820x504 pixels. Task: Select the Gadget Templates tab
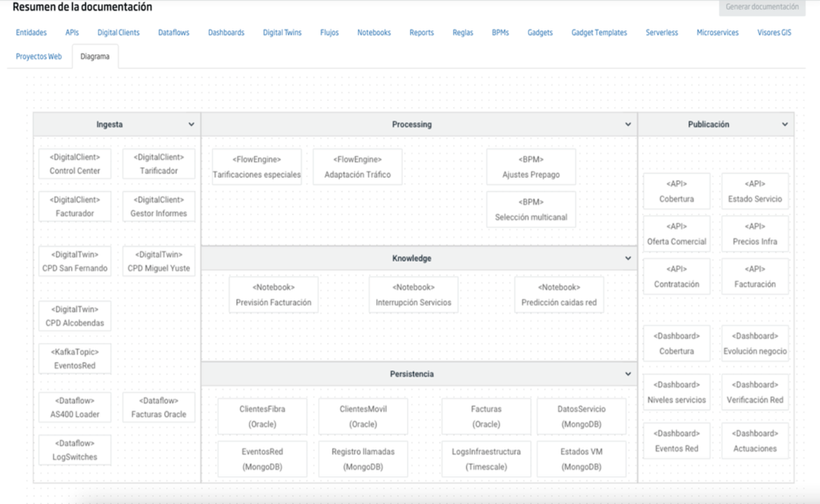(x=599, y=32)
